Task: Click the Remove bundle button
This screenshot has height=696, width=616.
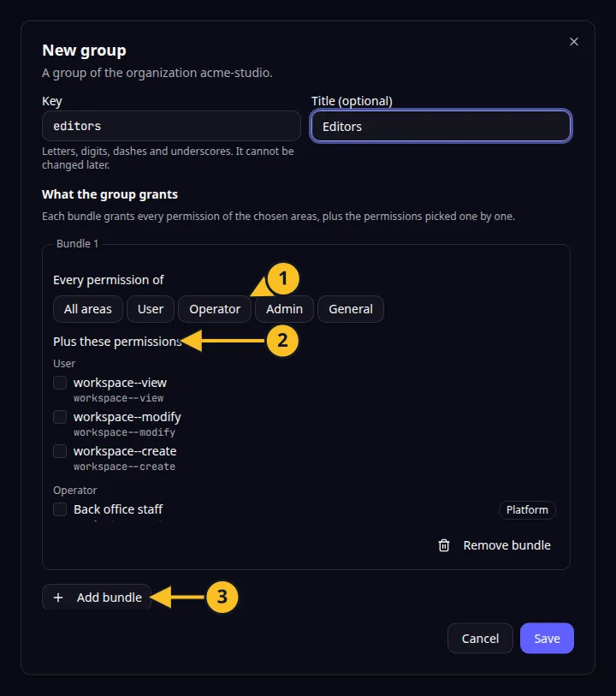Action: [x=495, y=545]
